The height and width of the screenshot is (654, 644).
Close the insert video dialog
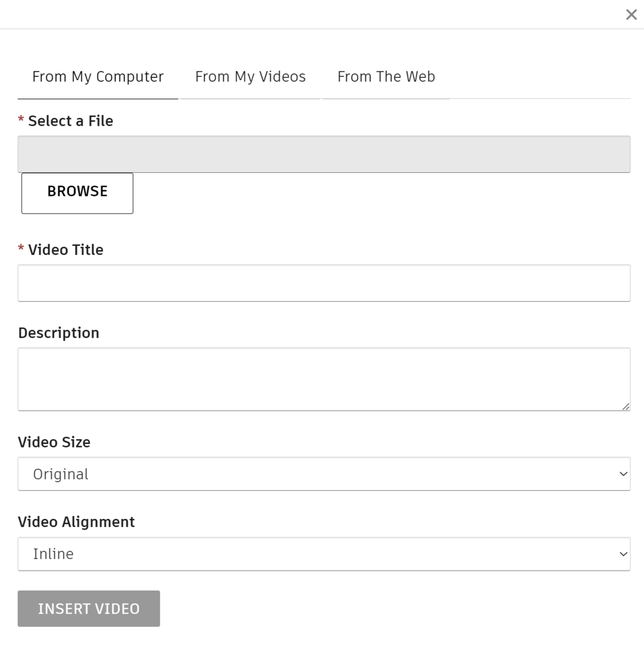(631, 15)
